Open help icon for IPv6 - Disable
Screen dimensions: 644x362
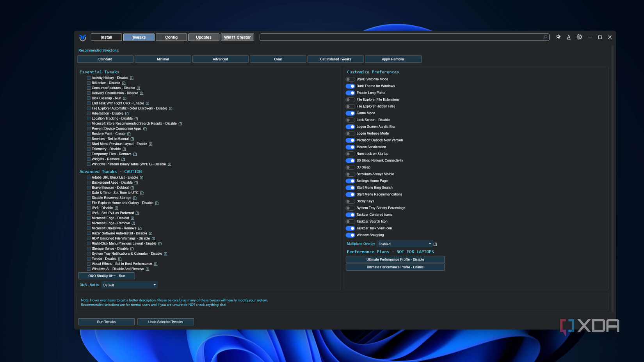click(116, 208)
